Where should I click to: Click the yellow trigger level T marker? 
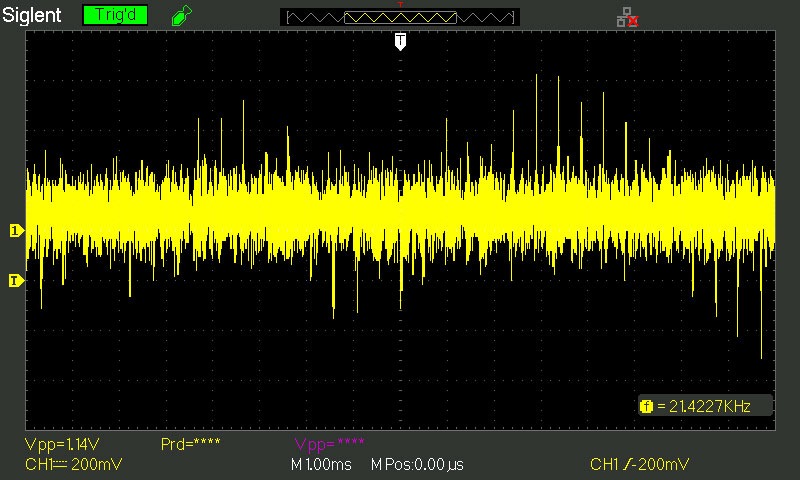coord(16,281)
